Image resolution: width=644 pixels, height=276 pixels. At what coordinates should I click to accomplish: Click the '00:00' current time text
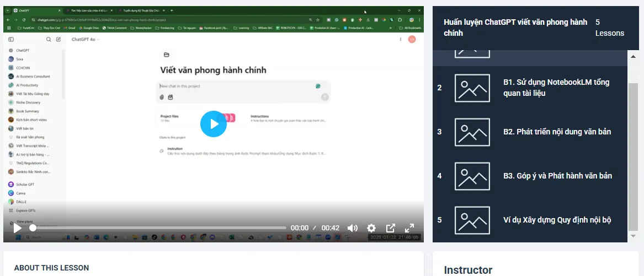pyautogui.click(x=300, y=228)
